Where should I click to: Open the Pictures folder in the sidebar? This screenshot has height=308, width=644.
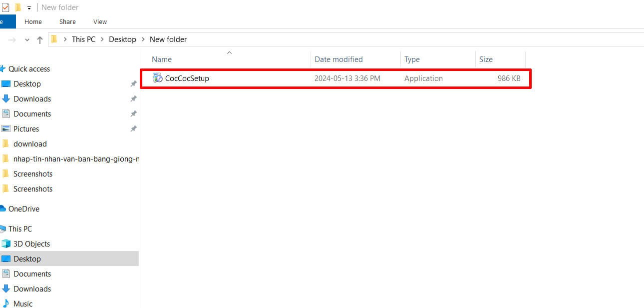coord(25,128)
